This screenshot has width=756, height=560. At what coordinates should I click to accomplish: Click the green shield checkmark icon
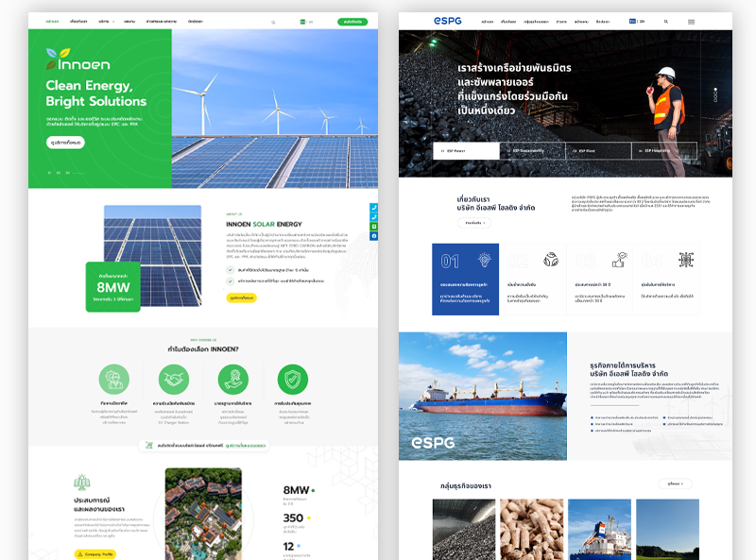click(292, 379)
